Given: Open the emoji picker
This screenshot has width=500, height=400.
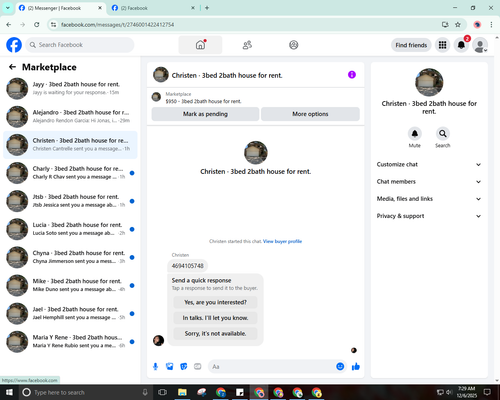Looking at the screenshot, I should point(340,367).
